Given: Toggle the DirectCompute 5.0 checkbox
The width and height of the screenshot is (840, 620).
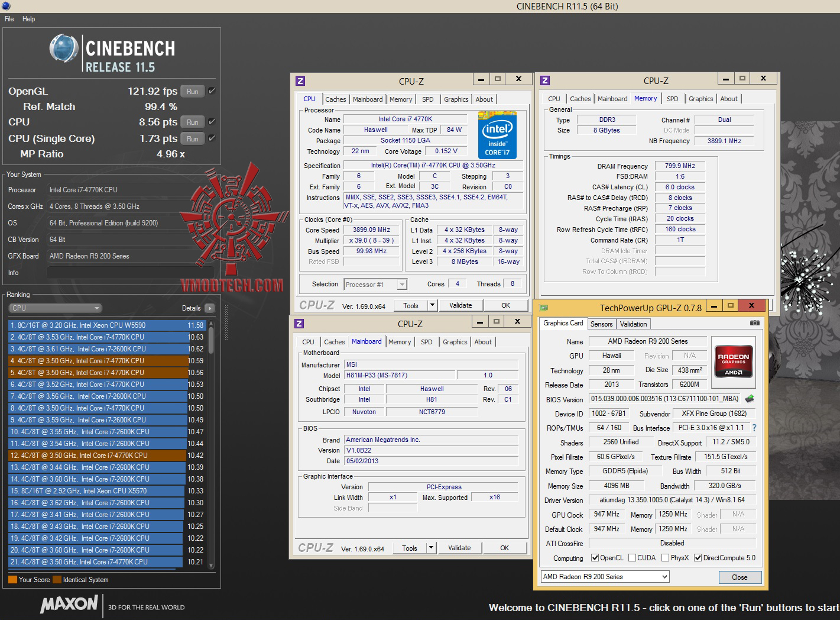Looking at the screenshot, I should tap(698, 558).
